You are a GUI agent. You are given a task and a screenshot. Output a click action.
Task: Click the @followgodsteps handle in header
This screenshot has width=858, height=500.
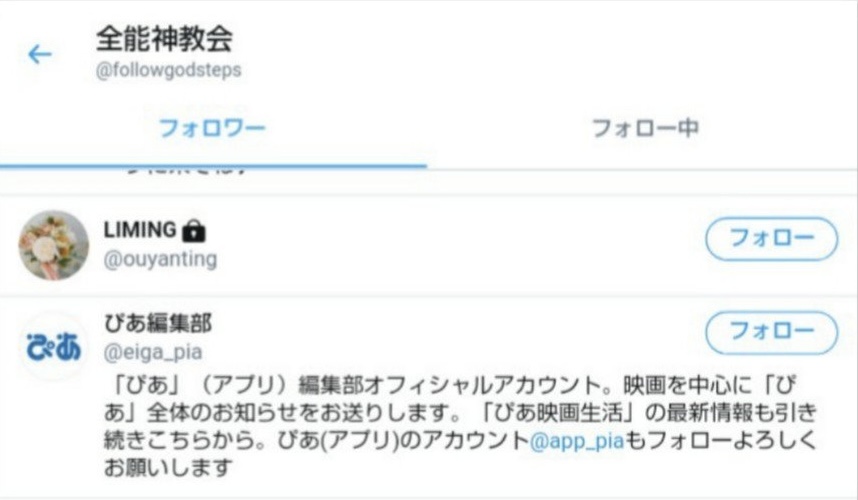pyautogui.click(x=169, y=71)
